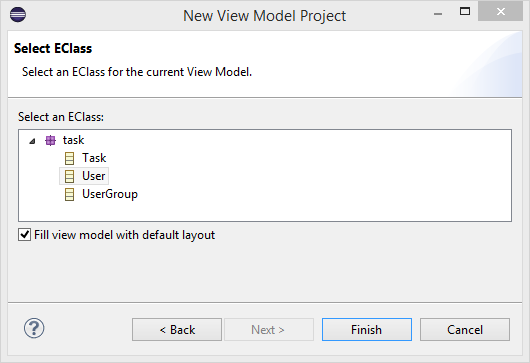Select the User class label
The image size is (530, 363).
(x=94, y=176)
